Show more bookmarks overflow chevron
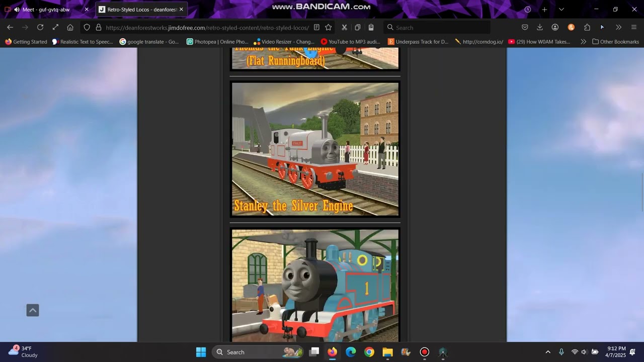 point(583,42)
